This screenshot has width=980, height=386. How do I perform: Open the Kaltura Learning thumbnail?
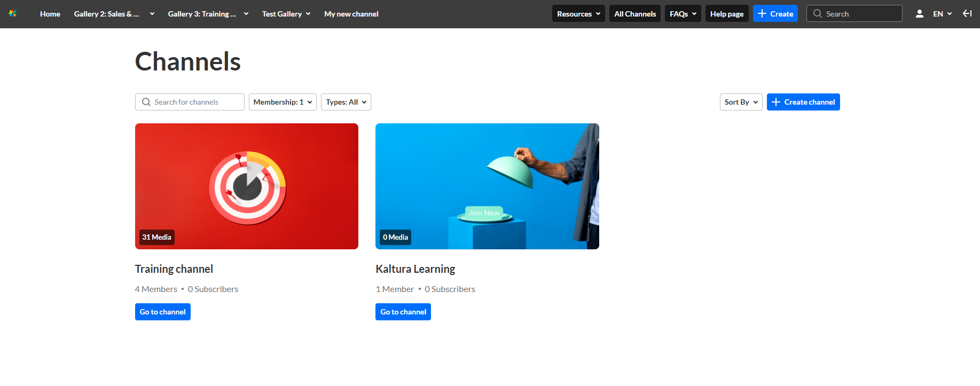click(x=487, y=186)
